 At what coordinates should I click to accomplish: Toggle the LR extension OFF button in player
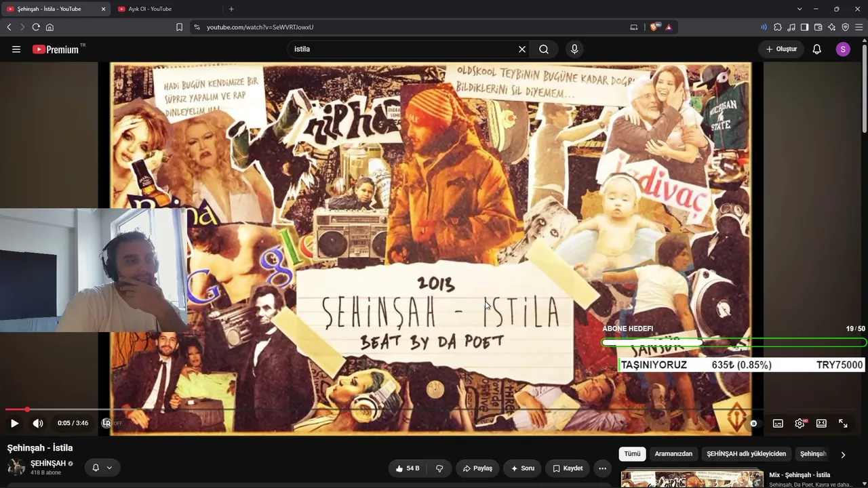coord(112,423)
